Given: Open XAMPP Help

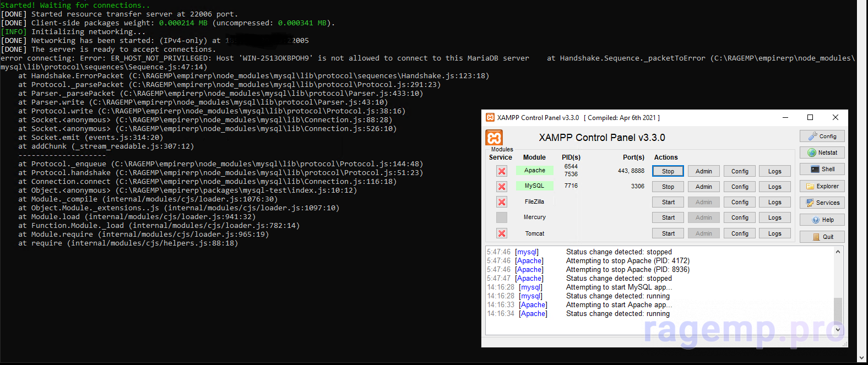Looking at the screenshot, I should coord(822,220).
